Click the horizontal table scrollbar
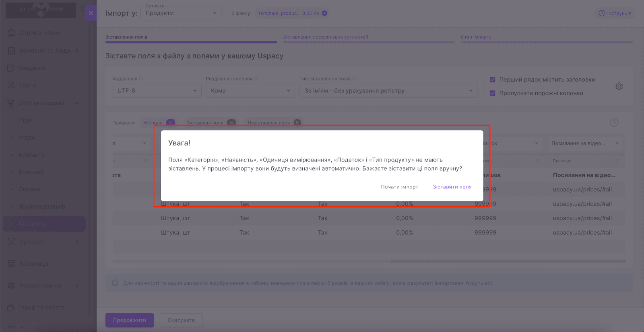 (507, 261)
